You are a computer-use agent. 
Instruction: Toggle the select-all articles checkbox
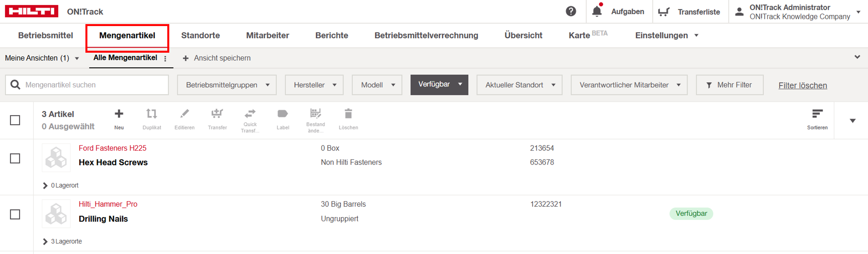click(15, 120)
